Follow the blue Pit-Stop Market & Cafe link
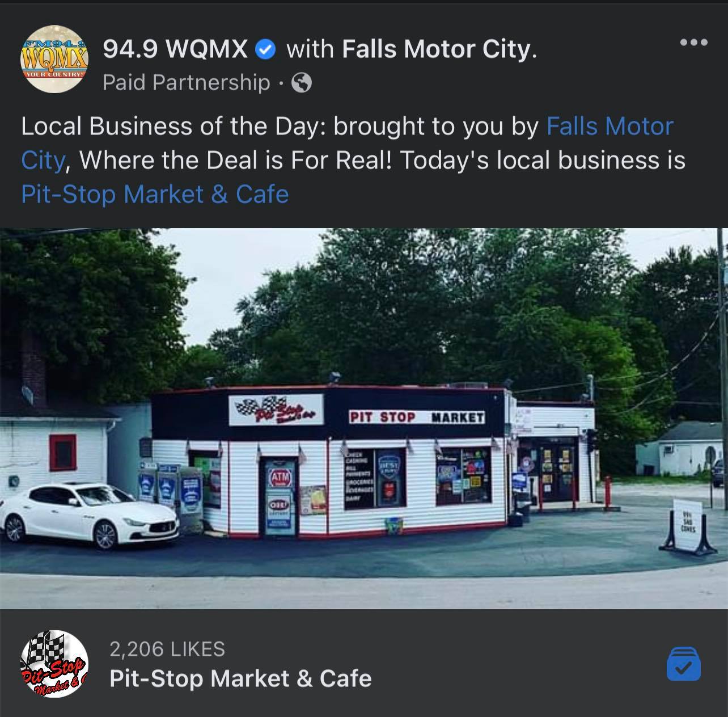This screenshot has width=728, height=717. point(155,195)
